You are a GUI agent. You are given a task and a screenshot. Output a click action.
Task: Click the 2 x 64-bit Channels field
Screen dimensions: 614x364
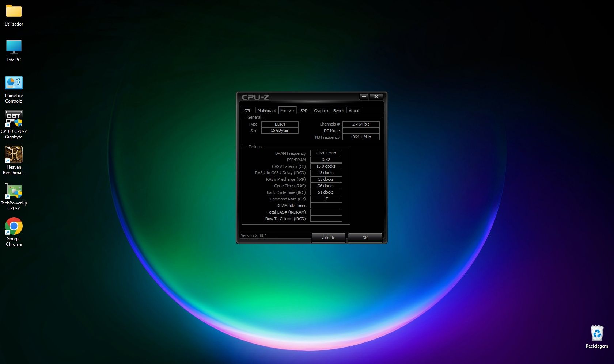coord(361,124)
